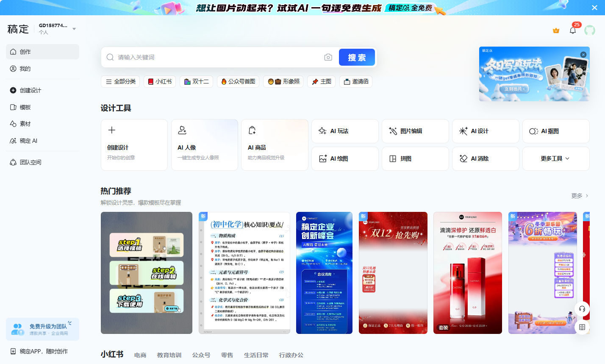
Task: Open the customer service headset icon
Action: (582, 309)
